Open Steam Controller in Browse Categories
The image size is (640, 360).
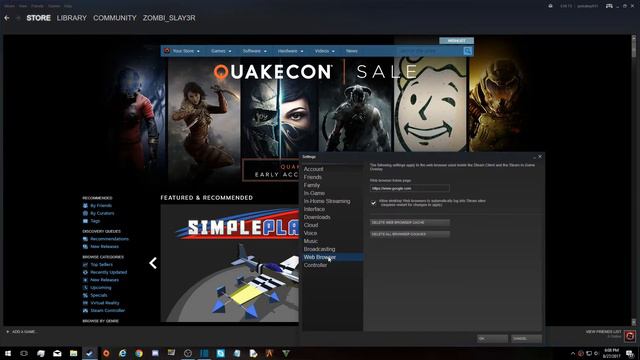coord(107,311)
